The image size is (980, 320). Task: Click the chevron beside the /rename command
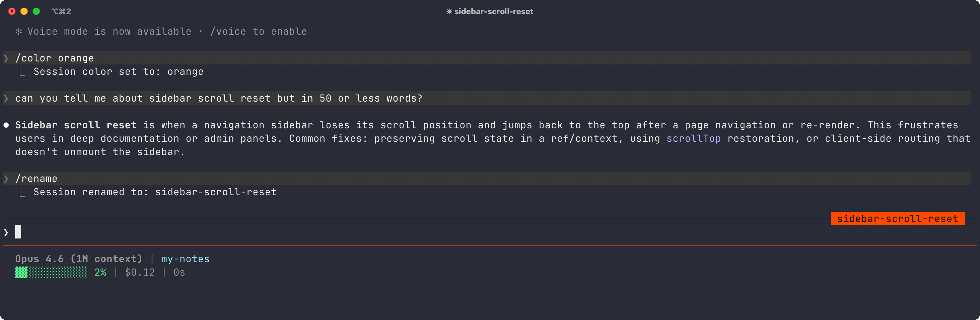[x=6, y=179]
